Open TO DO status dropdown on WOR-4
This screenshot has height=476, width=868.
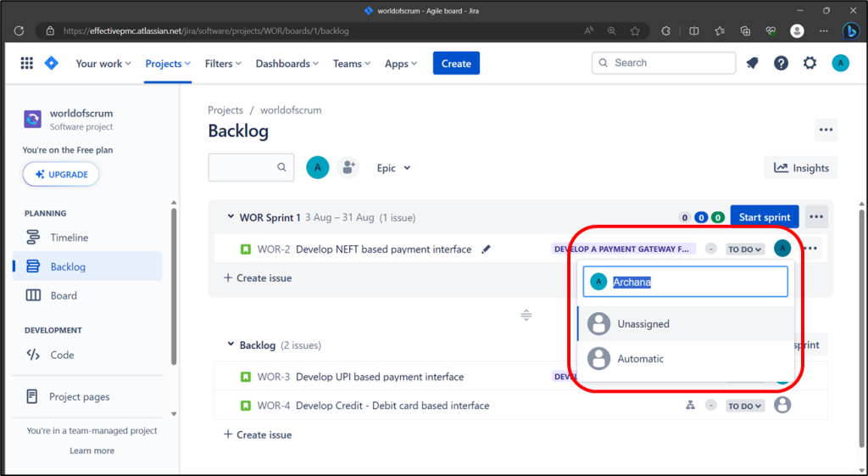click(745, 406)
